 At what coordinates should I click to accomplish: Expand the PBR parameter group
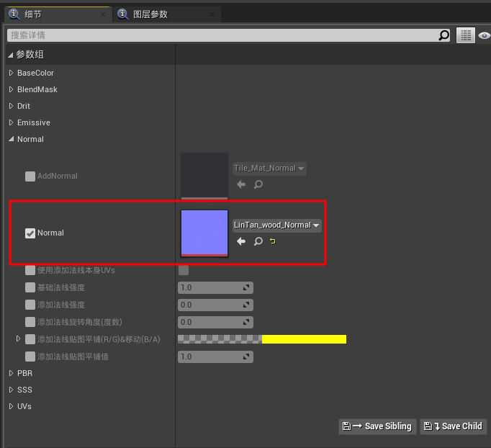click(x=11, y=373)
